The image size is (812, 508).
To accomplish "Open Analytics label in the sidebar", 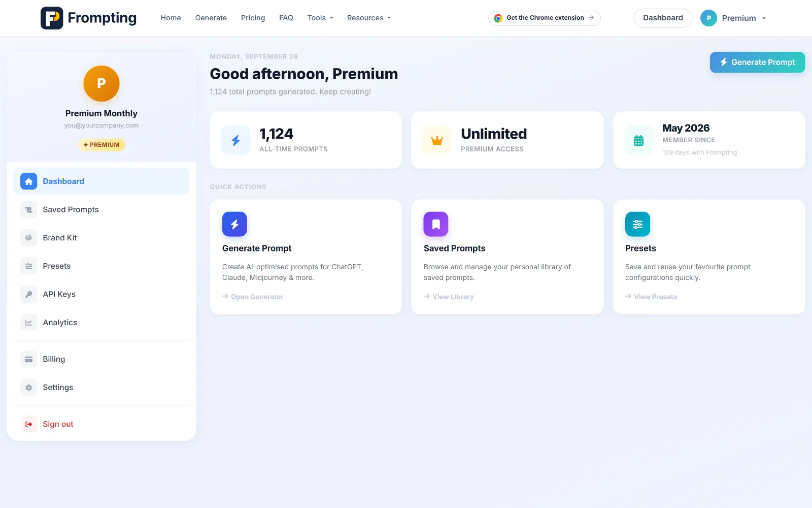I will [x=60, y=323].
